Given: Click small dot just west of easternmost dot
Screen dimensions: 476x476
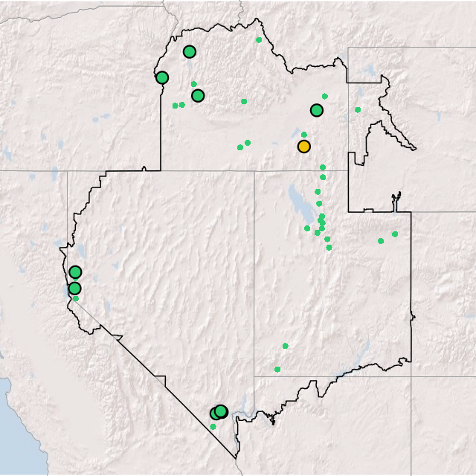Looking at the screenshot, I should tap(381, 241).
